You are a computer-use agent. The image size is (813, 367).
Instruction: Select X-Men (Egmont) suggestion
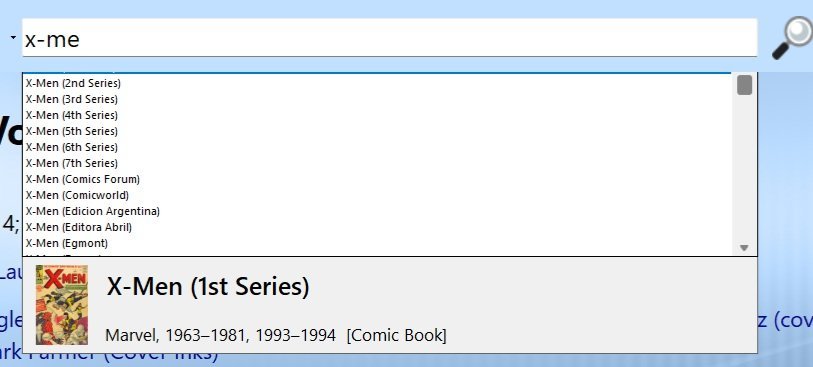coord(377,243)
